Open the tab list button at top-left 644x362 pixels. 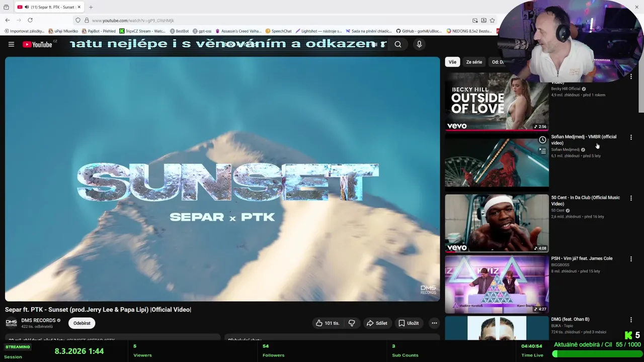(6, 7)
